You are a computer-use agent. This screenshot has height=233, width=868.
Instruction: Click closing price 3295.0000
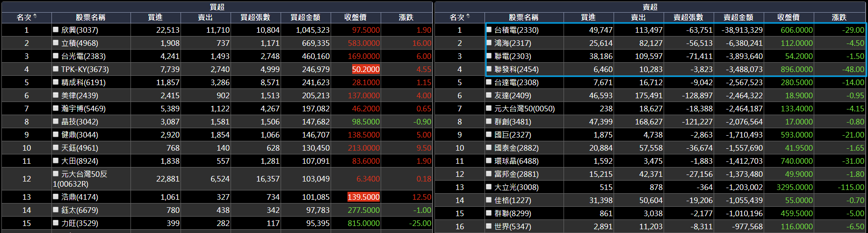point(795,187)
